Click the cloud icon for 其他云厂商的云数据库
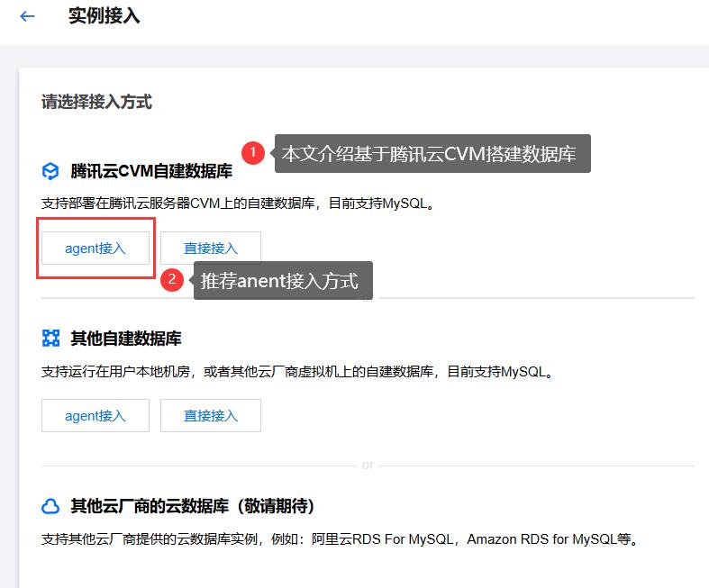Screen dimensions: 709x588 click(50, 506)
